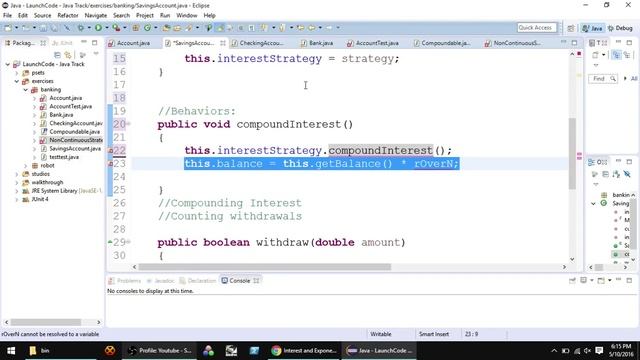Open the File menu

pyautogui.click(x=7, y=16)
